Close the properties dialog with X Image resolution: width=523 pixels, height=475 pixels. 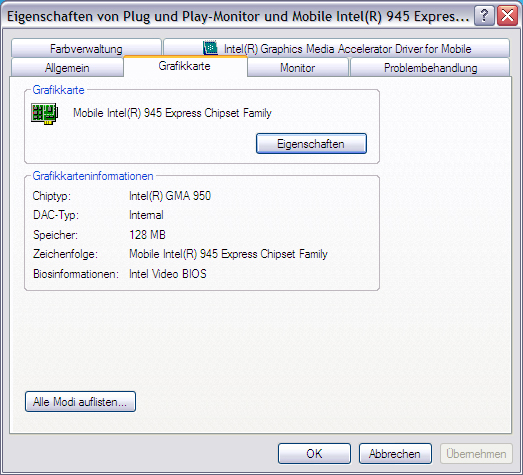coord(507,16)
